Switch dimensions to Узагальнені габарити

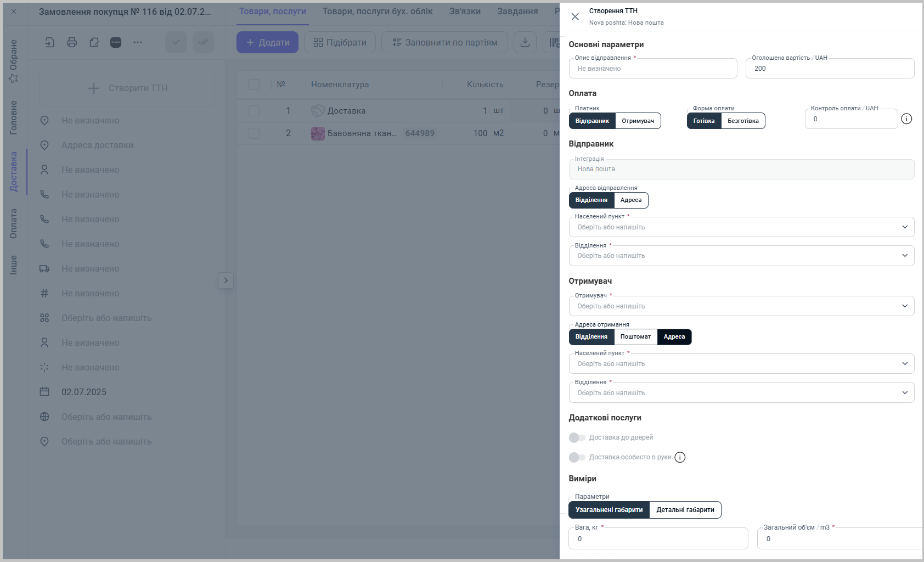(609, 510)
